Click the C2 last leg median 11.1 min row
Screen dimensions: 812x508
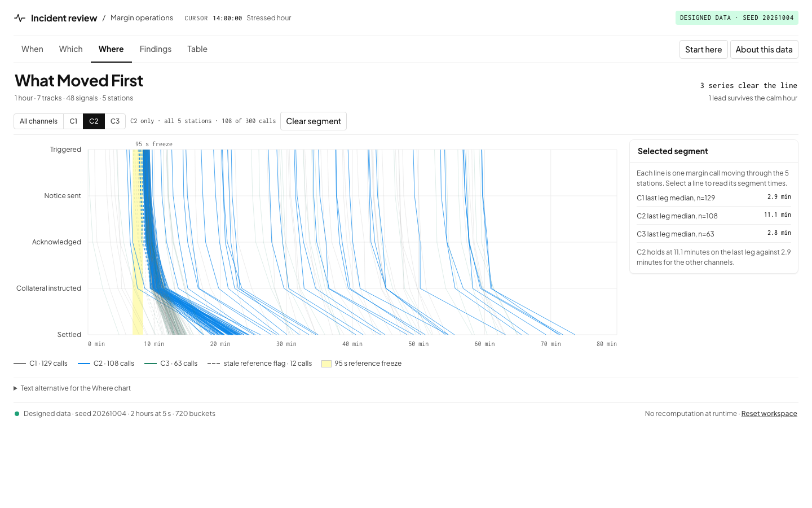pos(714,216)
